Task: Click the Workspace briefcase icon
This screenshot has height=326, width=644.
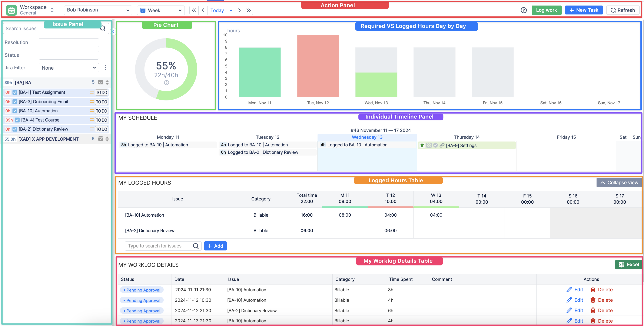Action: [x=11, y=10]
